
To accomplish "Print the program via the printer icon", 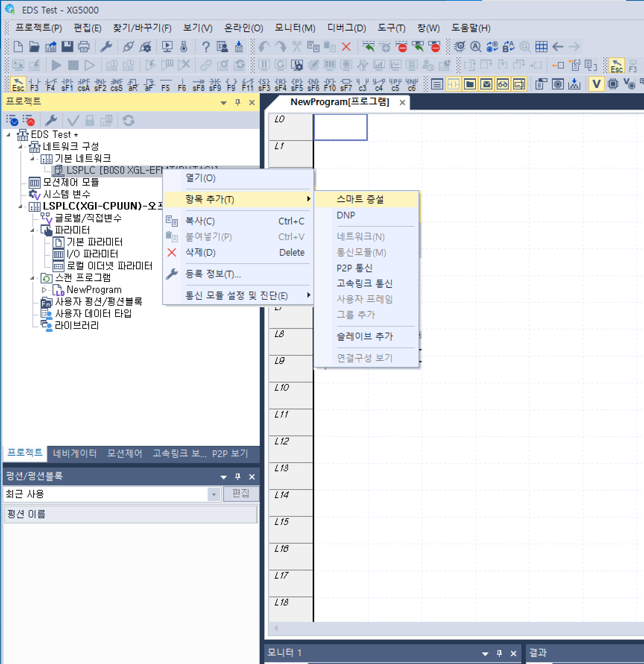I will (83, 47).
